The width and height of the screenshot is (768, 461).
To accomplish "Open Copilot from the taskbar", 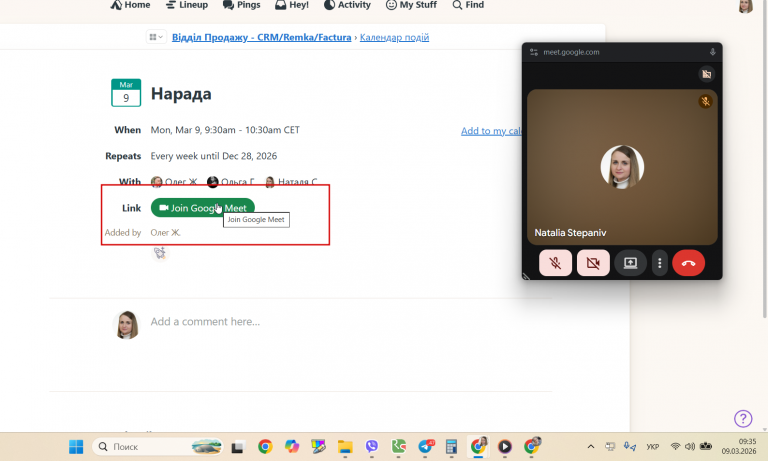I will coord(292,447).
